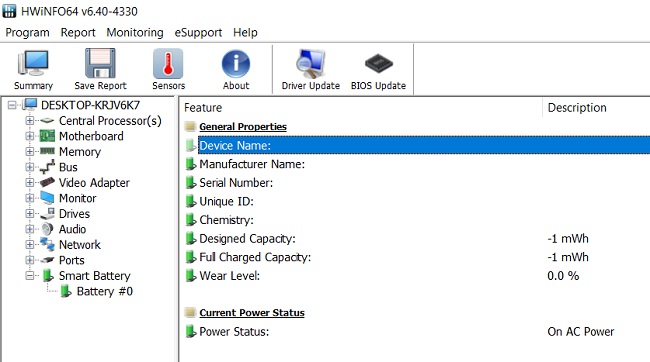Select the Power Status row
The image size is (650, 362).
click(x=416, y=331)
